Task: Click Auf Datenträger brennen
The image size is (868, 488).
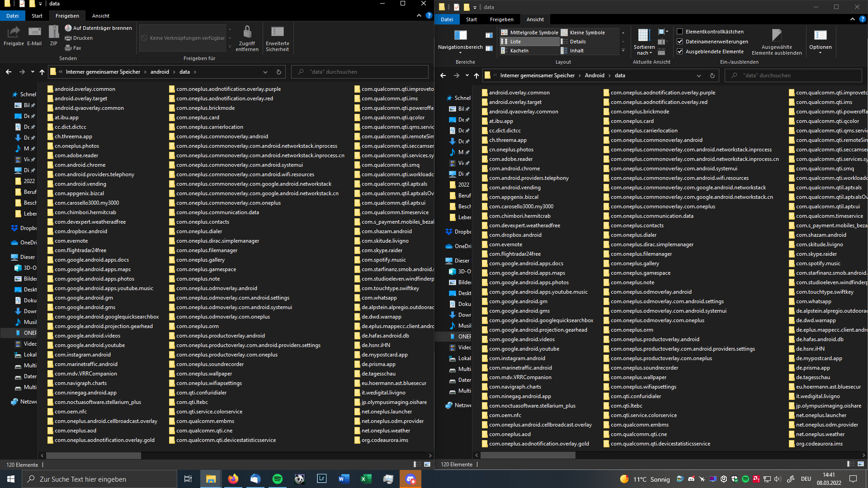Action: [99, 28]
